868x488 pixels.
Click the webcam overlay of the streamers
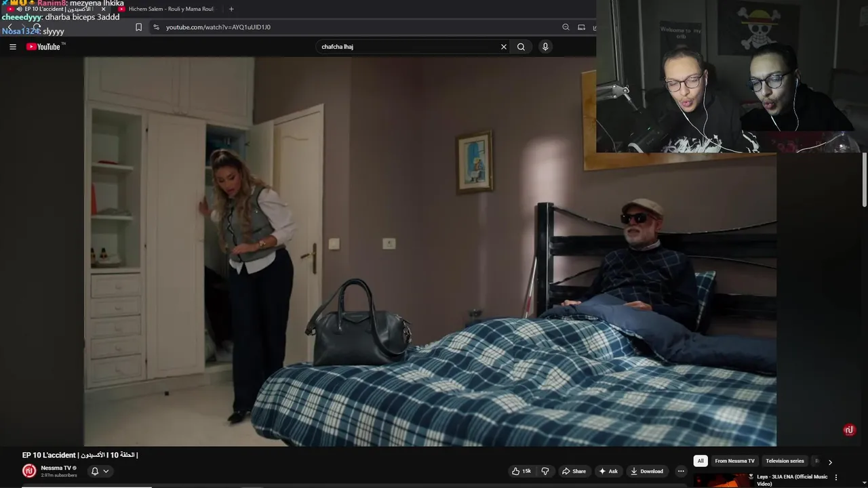point(732,76)
